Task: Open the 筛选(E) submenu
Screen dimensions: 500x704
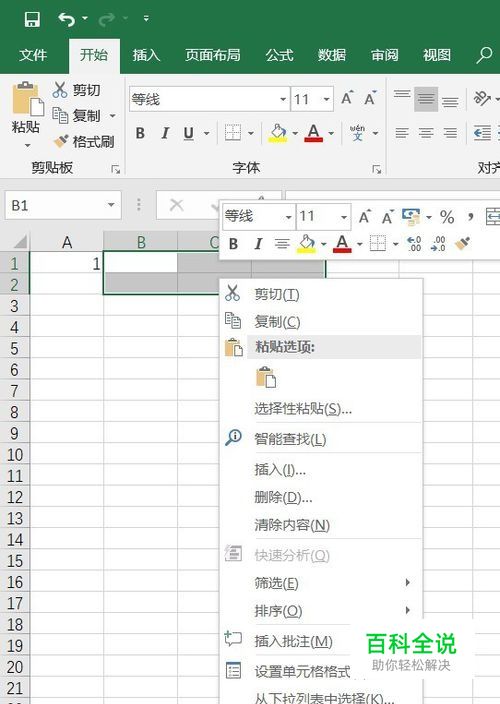Action: click(x=321, y=583)
